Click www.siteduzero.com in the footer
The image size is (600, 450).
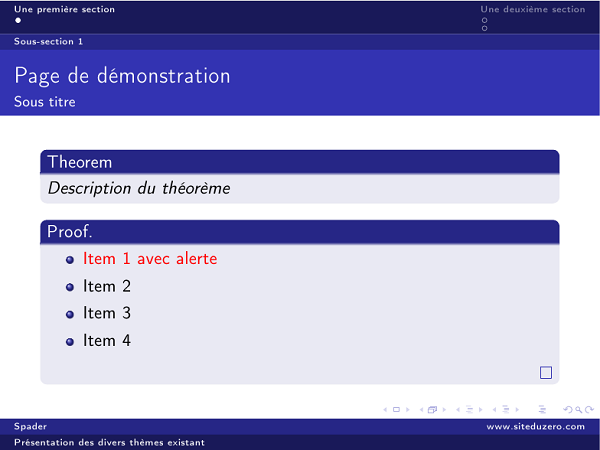pyautogui.click(x=535, y=426)
